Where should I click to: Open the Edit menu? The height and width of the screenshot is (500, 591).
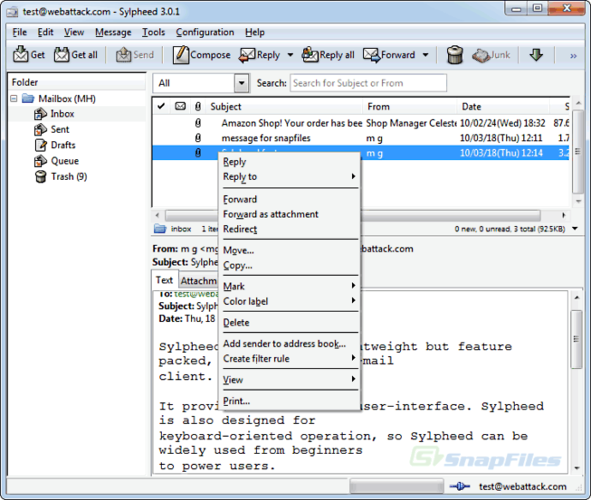pyautogui.click(x=45, y=32)
